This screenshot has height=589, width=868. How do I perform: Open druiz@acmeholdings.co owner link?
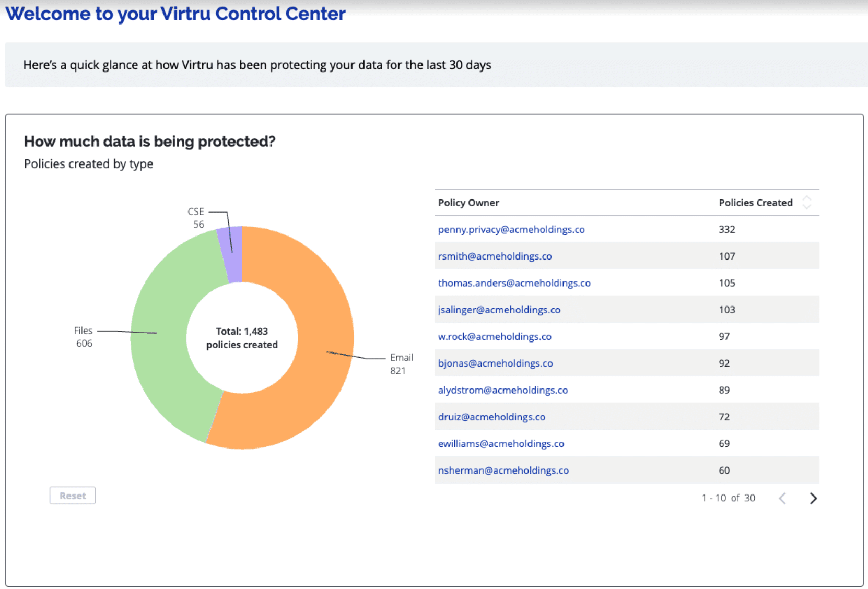pyautogui.click(x=491, y=417)
